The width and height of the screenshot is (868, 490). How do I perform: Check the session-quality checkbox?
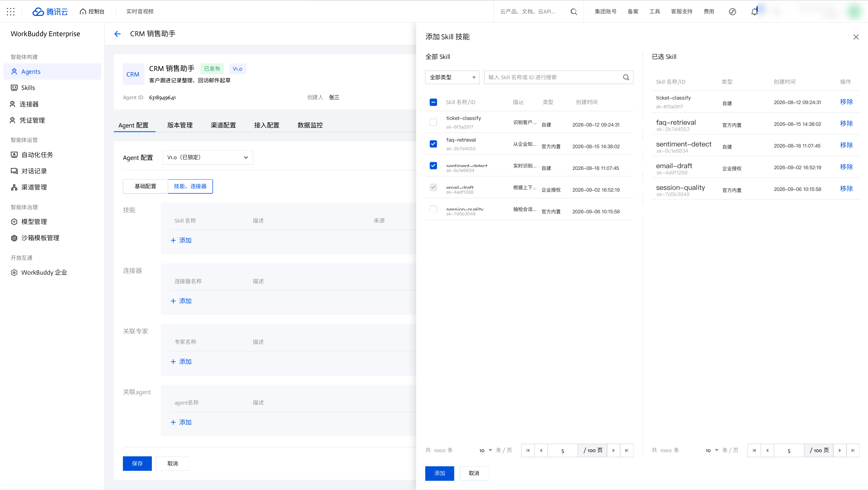[433, 209]
